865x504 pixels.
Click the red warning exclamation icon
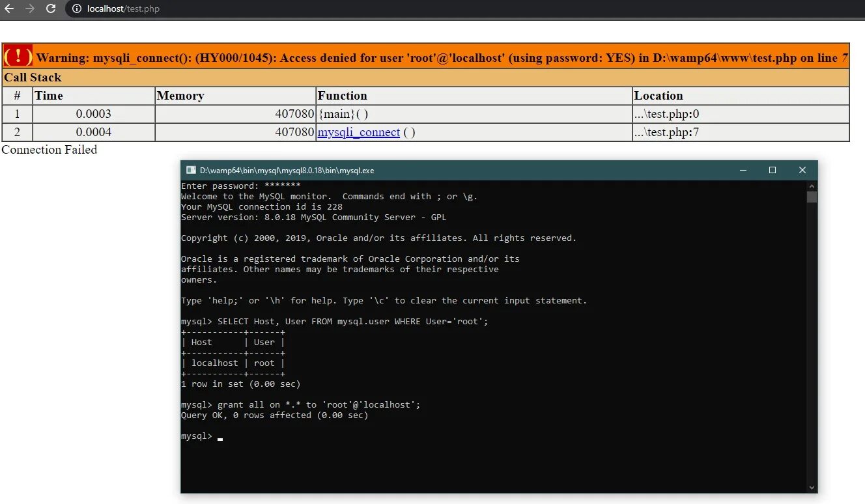pyautogui.click(x=18, y=57)
